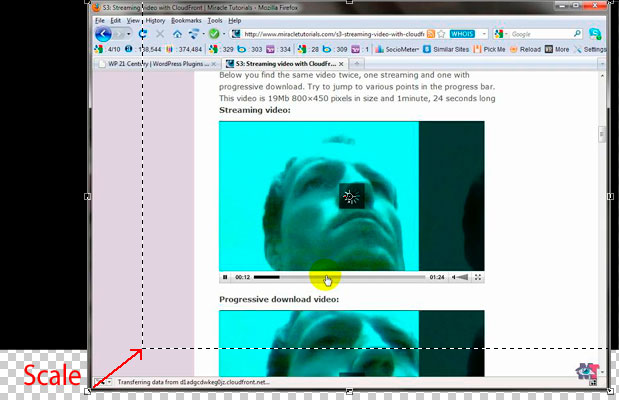Click the Skype icon at toolbar end
The width and height of the screenshot is (619, 400).
(x=595, y=34)
